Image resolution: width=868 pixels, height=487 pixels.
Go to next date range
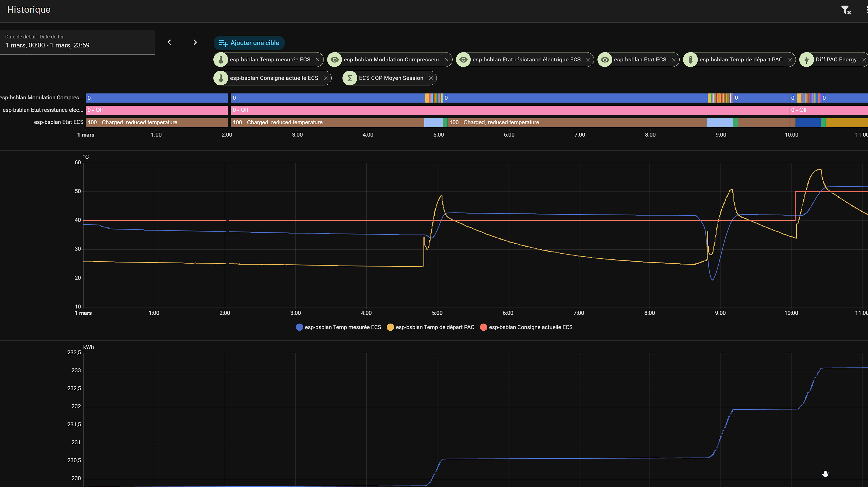pyautogui.click(x=195, y=42)
